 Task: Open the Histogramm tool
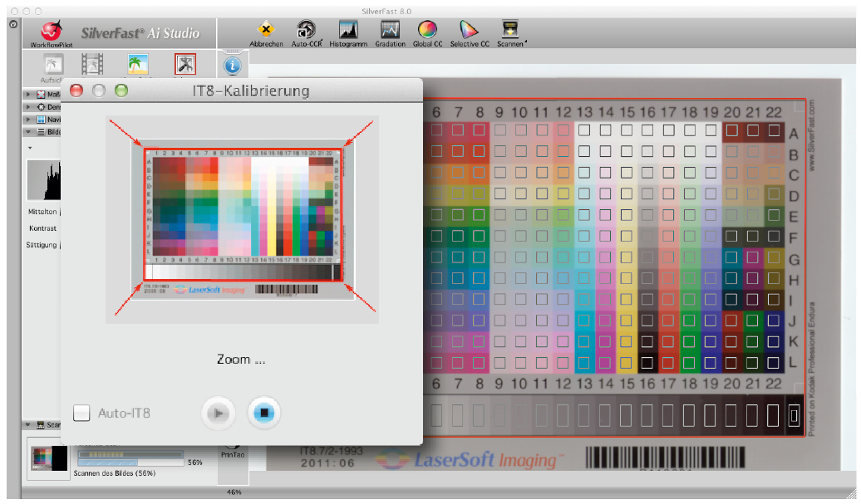pyautogui.click(x=348, y=30)
